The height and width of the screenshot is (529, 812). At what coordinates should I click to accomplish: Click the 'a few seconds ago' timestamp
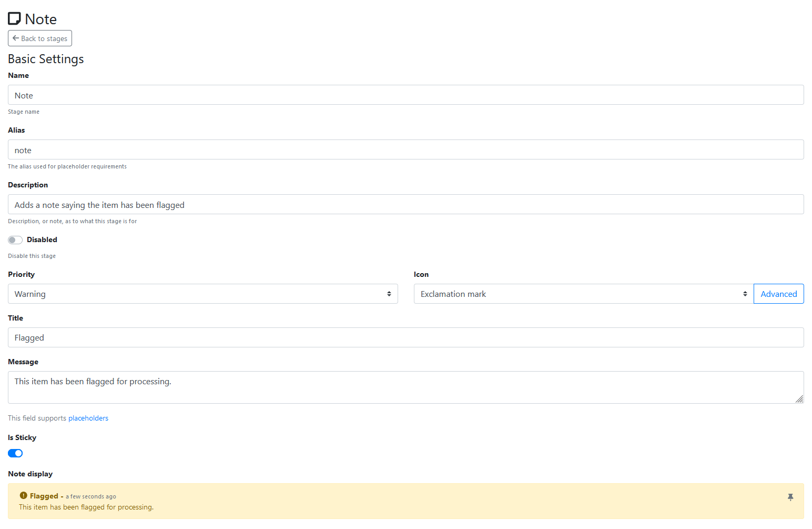point(91,496)
